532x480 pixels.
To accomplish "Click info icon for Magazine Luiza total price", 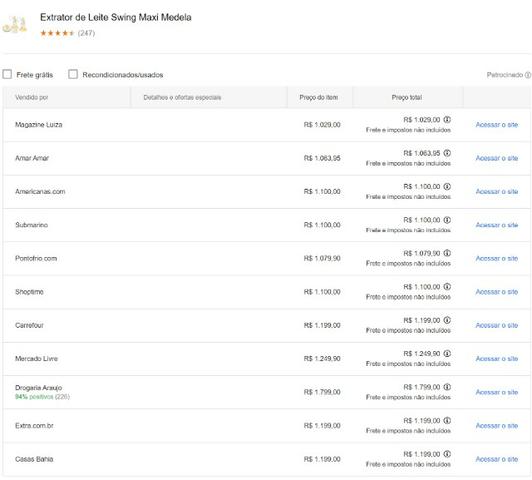I will click(447, 119).
